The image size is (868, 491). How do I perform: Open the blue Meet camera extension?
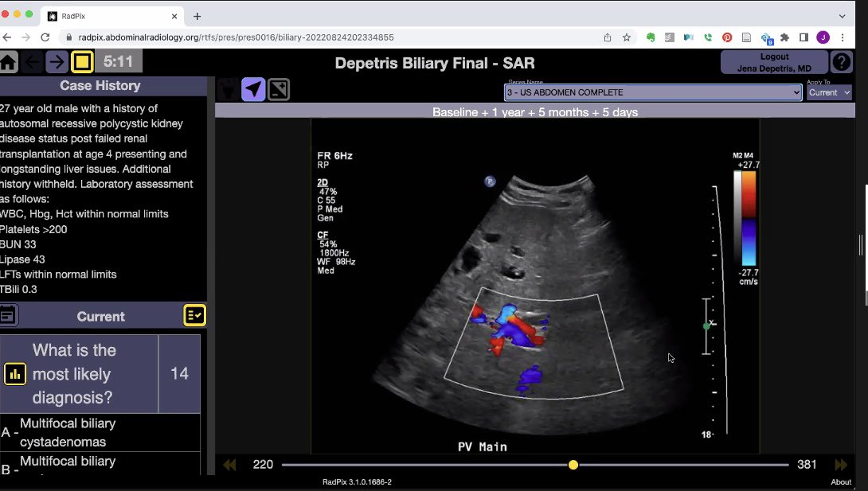coord(689,37)
